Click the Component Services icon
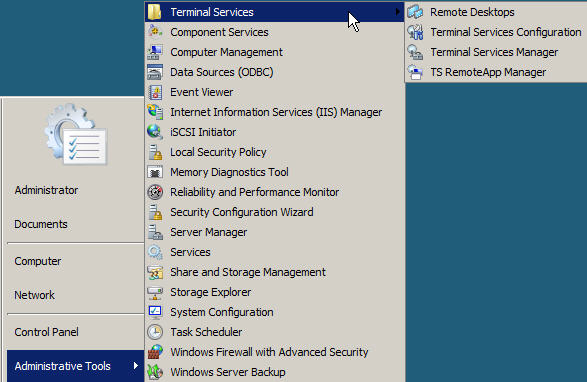The image size is (587, 382). tap(155, 32)
